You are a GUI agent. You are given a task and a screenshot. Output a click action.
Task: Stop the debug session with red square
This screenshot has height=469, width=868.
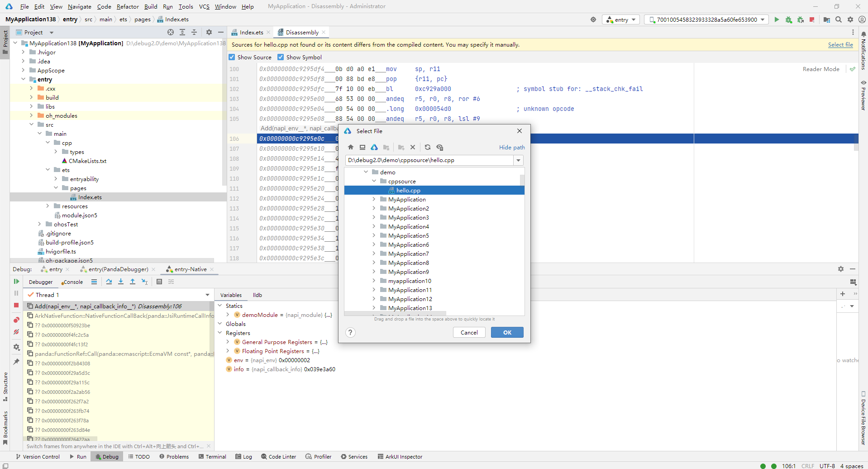point(16,305)
